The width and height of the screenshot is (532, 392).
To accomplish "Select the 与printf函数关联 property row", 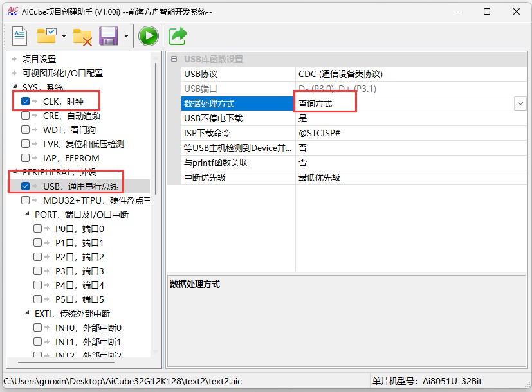I will 354,163.
